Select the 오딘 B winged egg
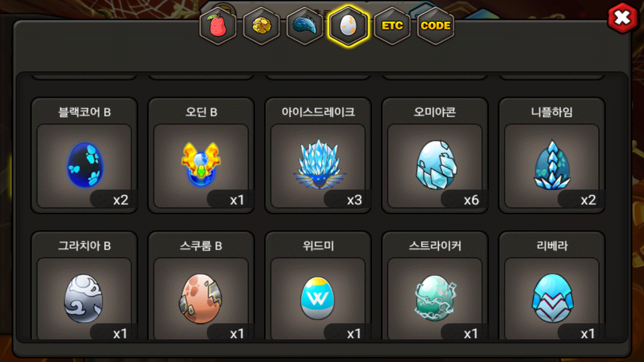The image size is (644, 362). point(201,155)
